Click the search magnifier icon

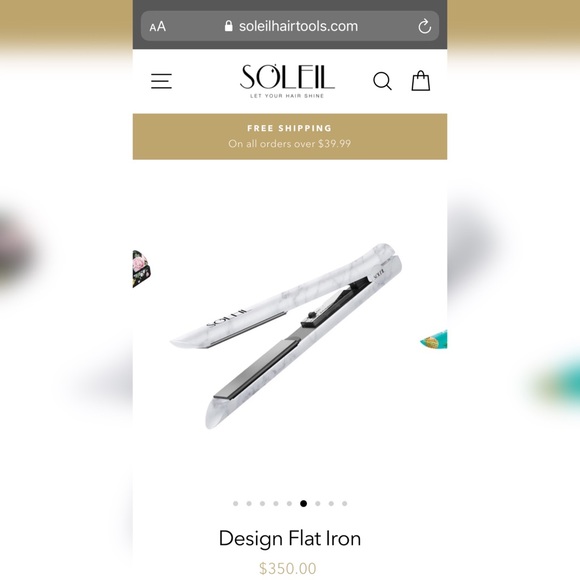pyautogui.click(x=382, y=81)
